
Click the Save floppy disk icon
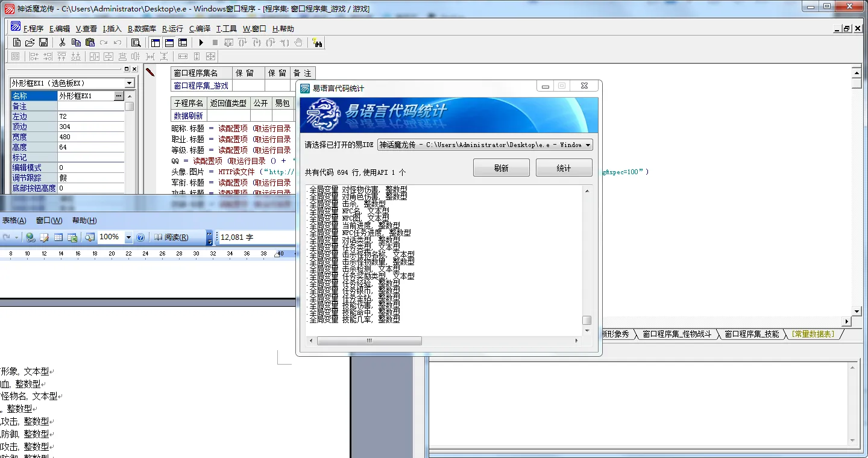43,43
